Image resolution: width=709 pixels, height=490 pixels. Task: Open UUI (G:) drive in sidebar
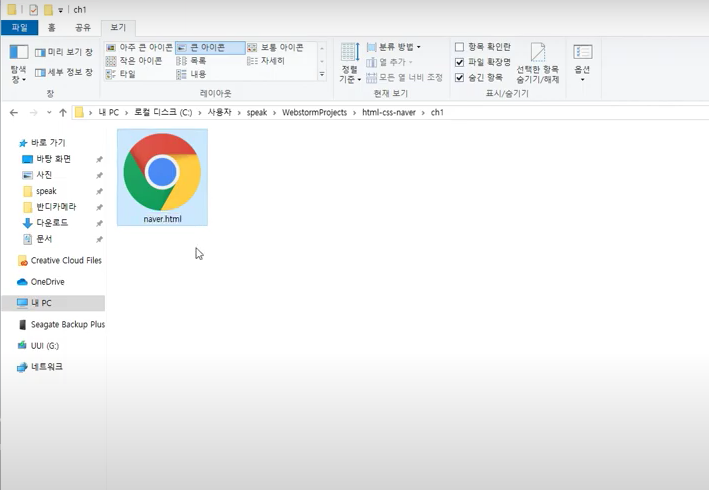[38, 346]
